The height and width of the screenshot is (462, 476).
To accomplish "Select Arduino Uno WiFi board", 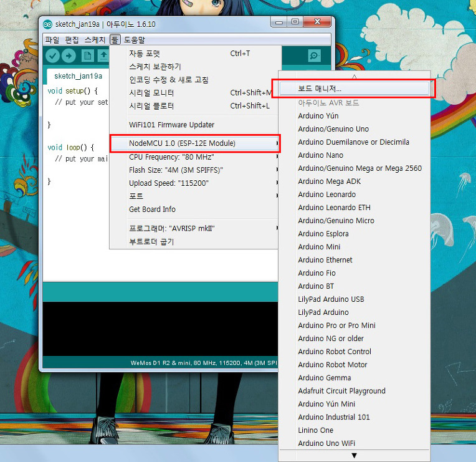I will pyautogui.click(x=354, y=443).
